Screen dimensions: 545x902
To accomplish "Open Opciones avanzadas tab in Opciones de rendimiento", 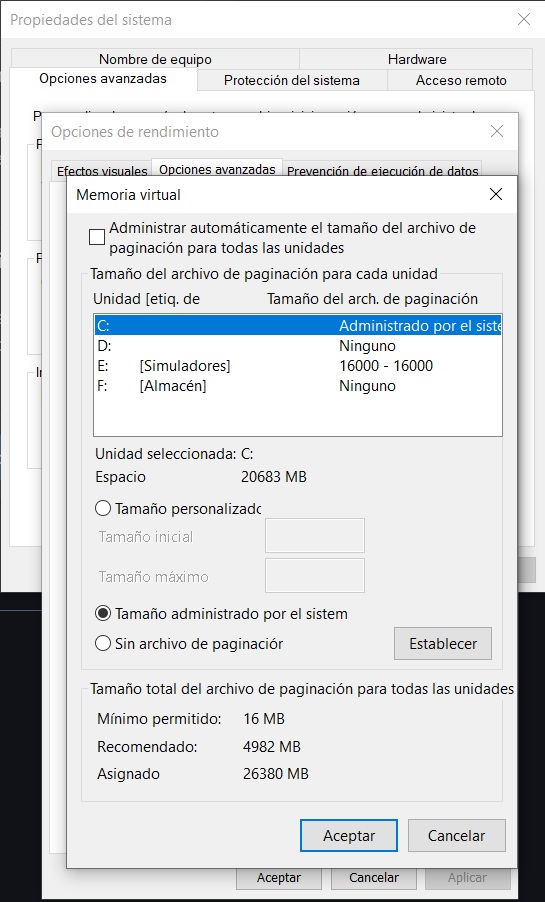I will [x=217, y=170].
